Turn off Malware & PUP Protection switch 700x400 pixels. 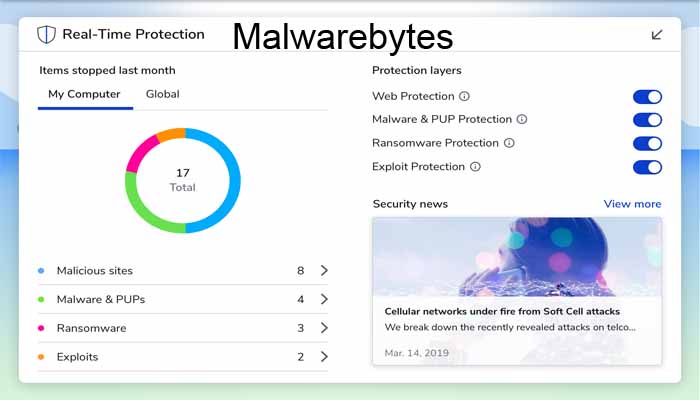coord(647,120)
